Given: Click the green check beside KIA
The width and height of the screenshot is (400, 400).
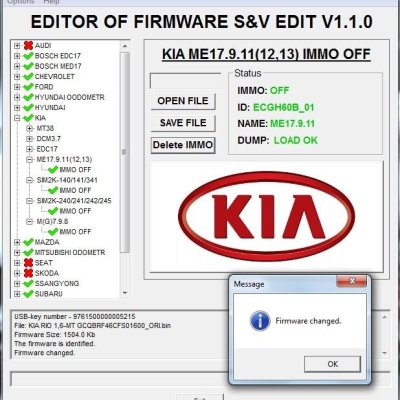Looking at the screenshot, I should tap(28, 118).
